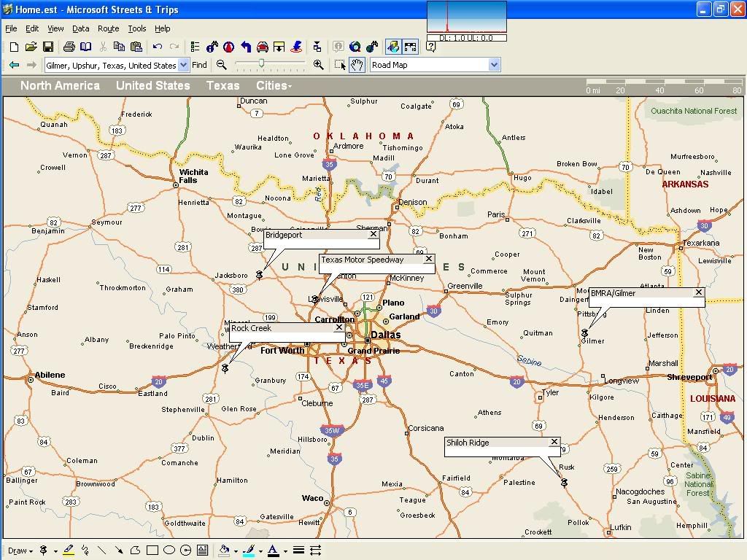Go back with the blue left arrow
The width and height of the screenshot is (747, 560).
pyautogui.click(x=15, y=65)
